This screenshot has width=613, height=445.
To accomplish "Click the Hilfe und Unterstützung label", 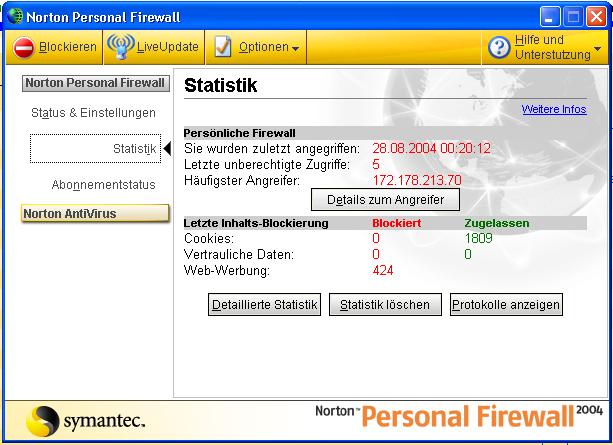I will coord(553,47).
